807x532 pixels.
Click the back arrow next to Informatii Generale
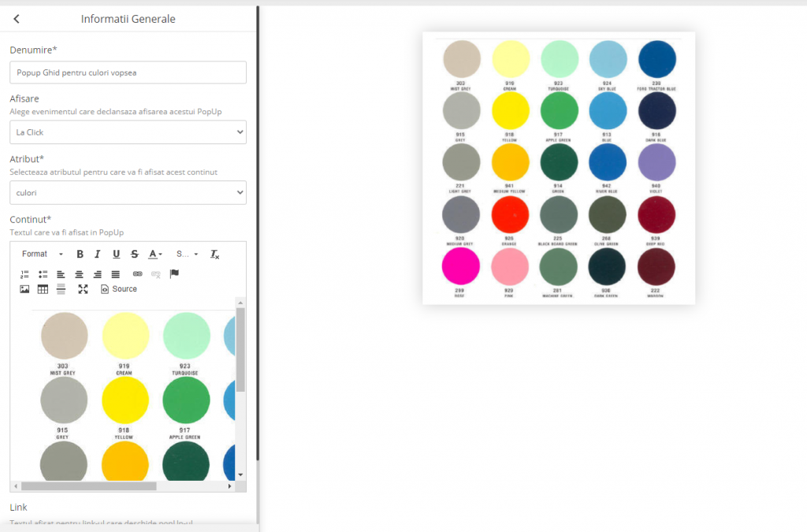pos(17,19)
